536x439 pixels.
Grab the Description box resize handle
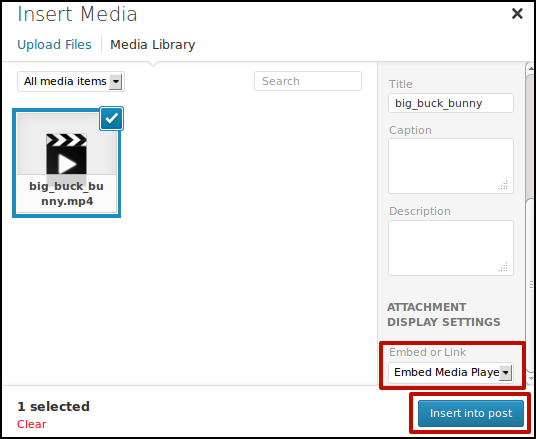(503, 267)
